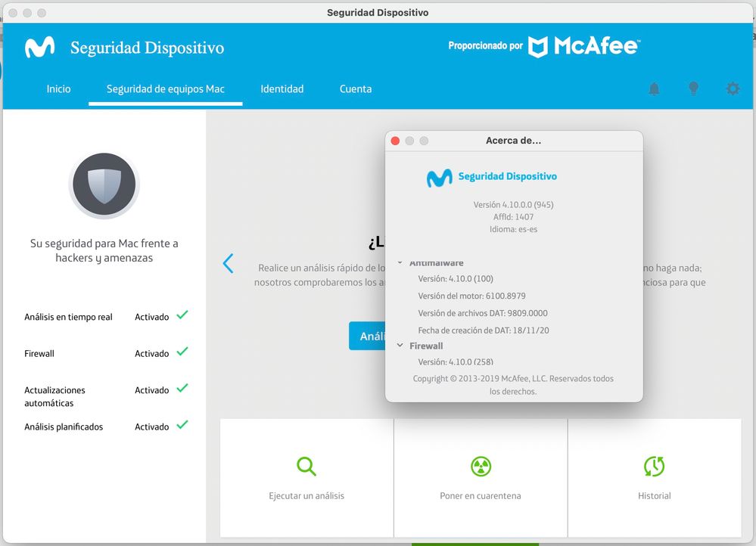Click the magnifier icon for Ejecutar un análisis
Viewport: 756px width, 546px height.
pyautogui.click(x=306, y=466)
